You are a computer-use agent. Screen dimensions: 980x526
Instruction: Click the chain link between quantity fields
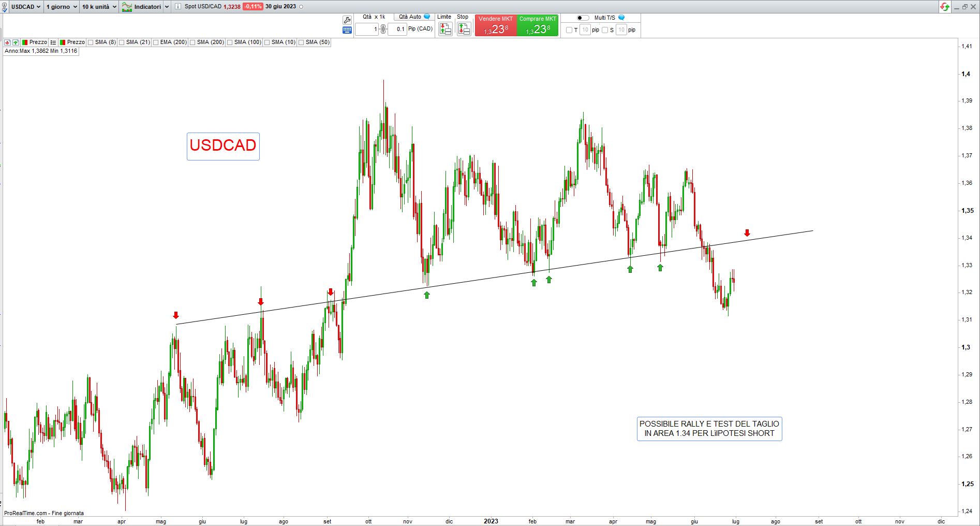point(383,29)
